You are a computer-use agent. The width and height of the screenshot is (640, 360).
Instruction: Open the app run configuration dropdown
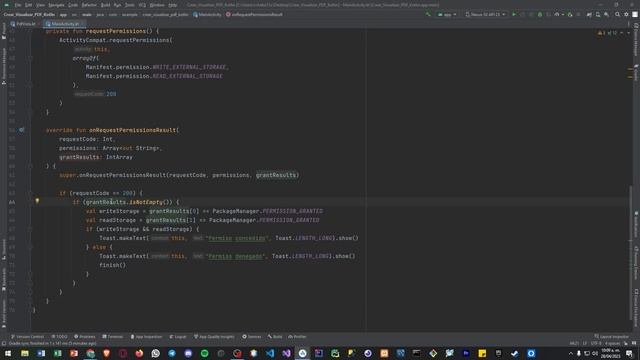(447, 14)
